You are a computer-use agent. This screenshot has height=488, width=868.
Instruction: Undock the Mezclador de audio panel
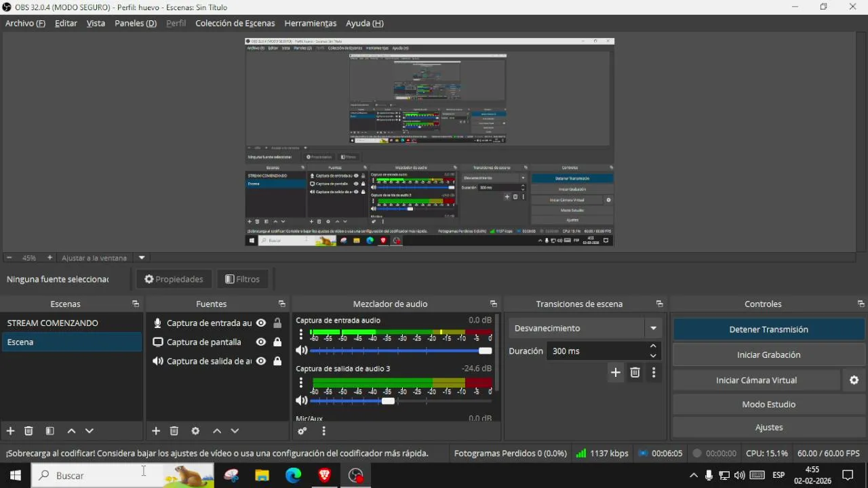[494, 304]
